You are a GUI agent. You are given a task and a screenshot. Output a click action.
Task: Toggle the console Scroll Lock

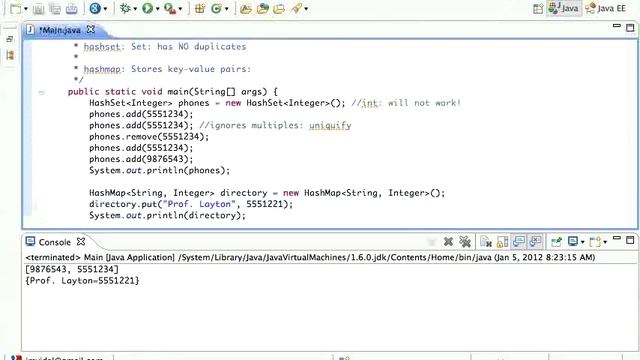click(x=502, y=242)
